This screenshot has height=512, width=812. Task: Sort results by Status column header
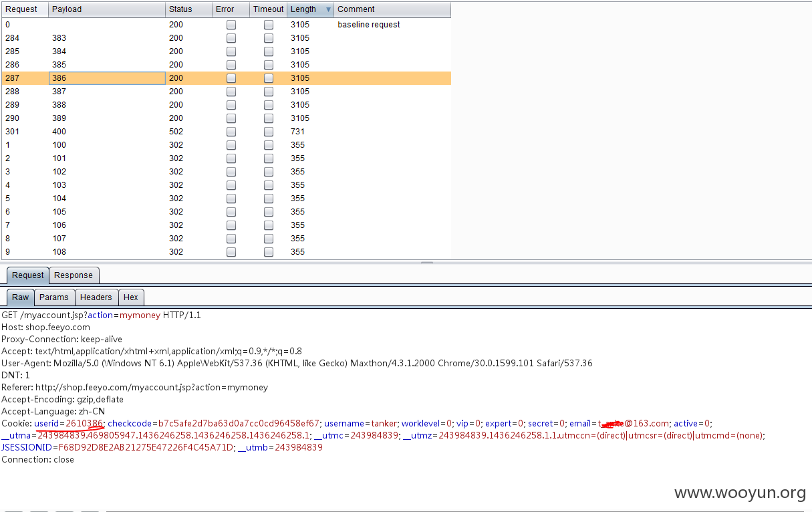tap(188, 9)
